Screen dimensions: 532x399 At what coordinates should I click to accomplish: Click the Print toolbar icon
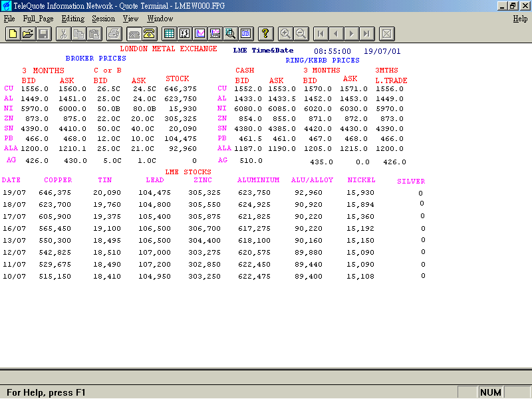[x=114, y=34]
